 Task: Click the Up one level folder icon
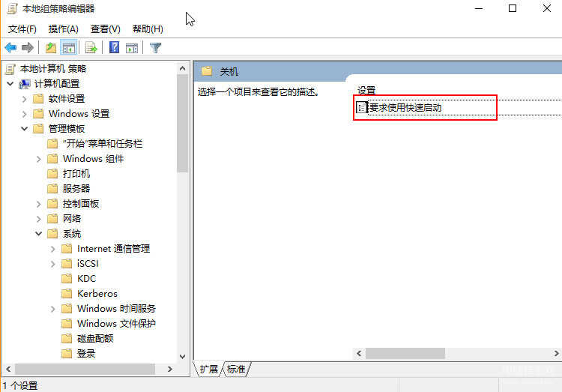51,47
